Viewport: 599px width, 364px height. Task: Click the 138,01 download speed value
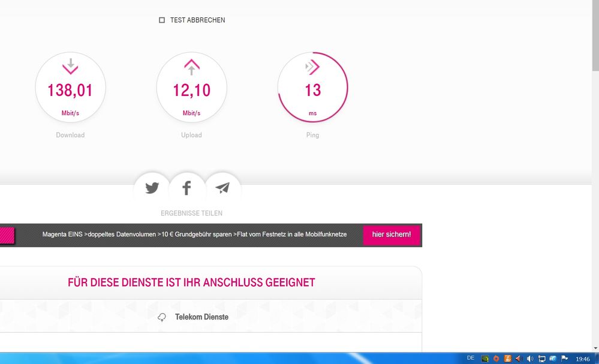click(x=70, y=91)
